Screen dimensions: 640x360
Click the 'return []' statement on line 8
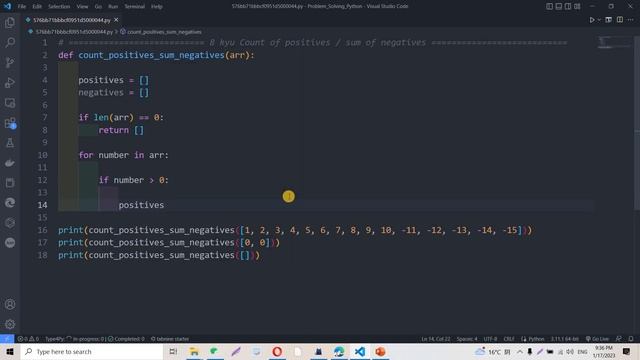click(121, 130)
